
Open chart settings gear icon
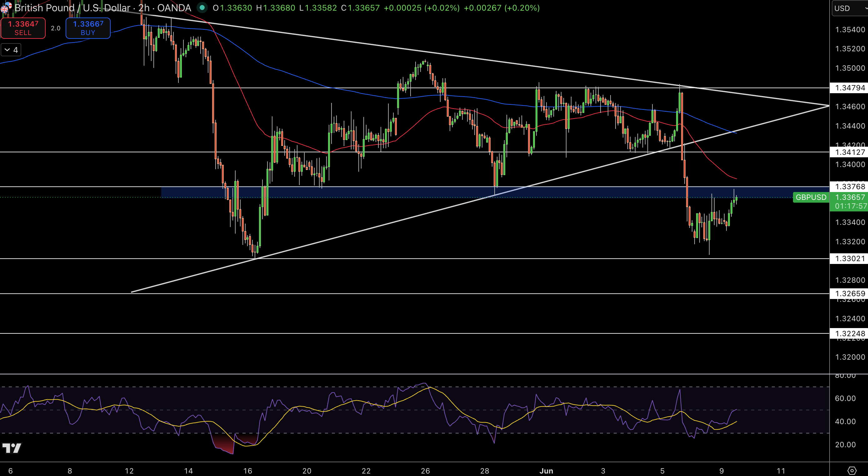point(851,470)
